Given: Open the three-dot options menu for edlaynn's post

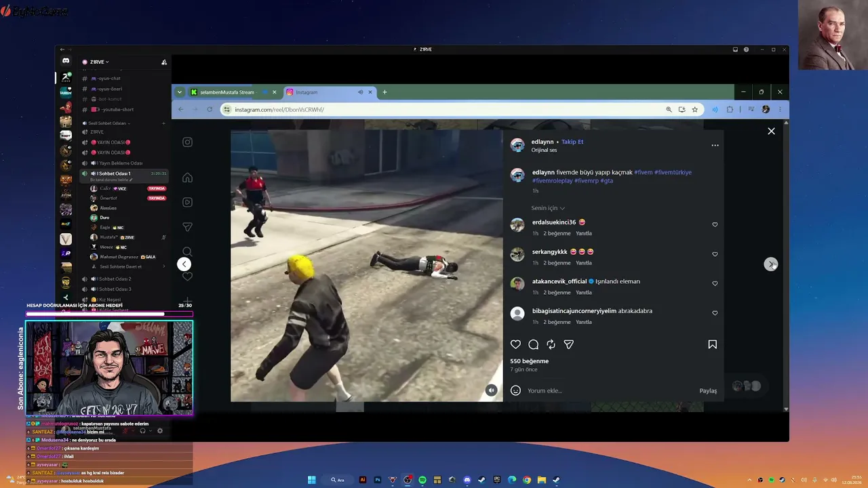Looking at the screenshot, I should click(x=715, y=145).
